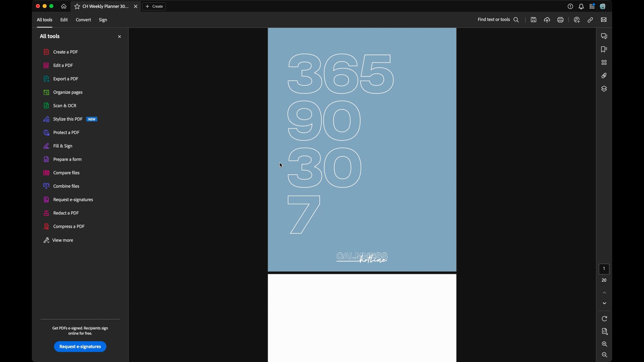
Task: Click the blue Request e-signatures button
Action: click(x=80, y=347)
